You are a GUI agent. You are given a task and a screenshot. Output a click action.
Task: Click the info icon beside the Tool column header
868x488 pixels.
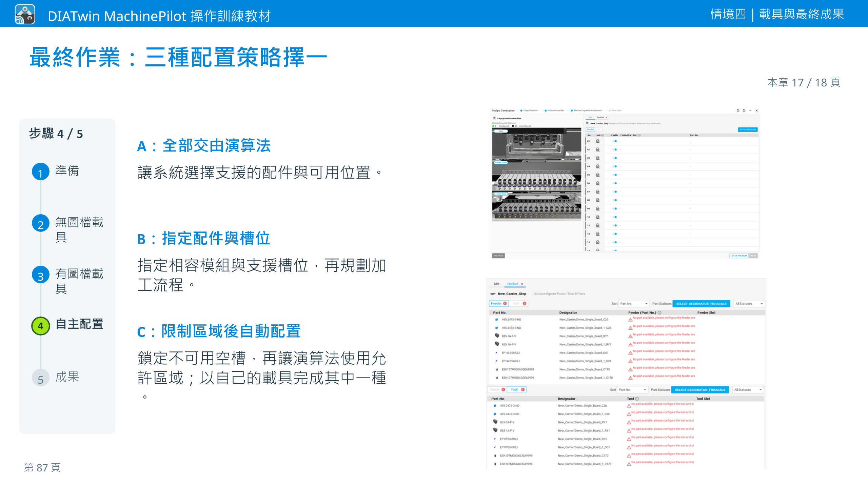point(637,399)
